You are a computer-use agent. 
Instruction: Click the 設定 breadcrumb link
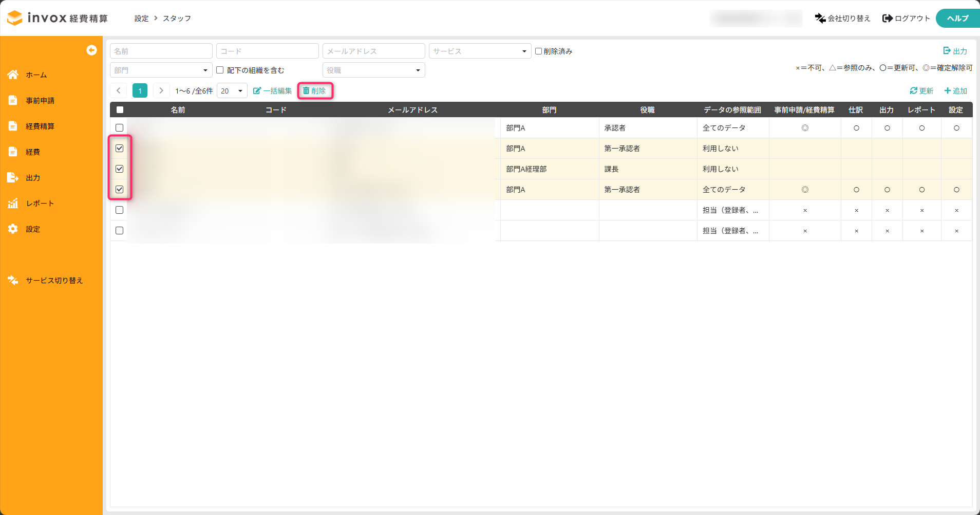pos(141,19)
